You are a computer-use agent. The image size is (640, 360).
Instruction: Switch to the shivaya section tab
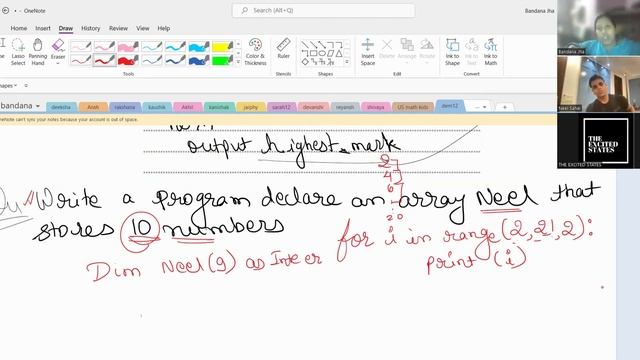[x=376, y=107]
